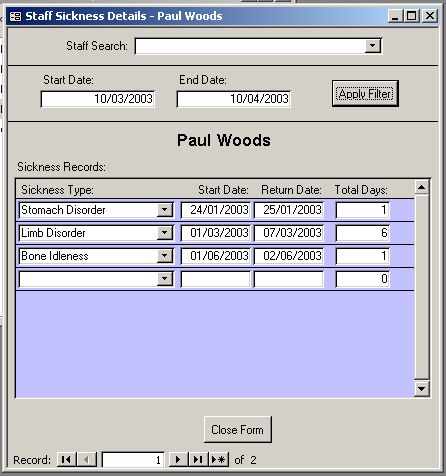Viewport: 446px width, 476px height.
Task: Select Return Date 07/03/2003 field
Action: coord(289,233)
